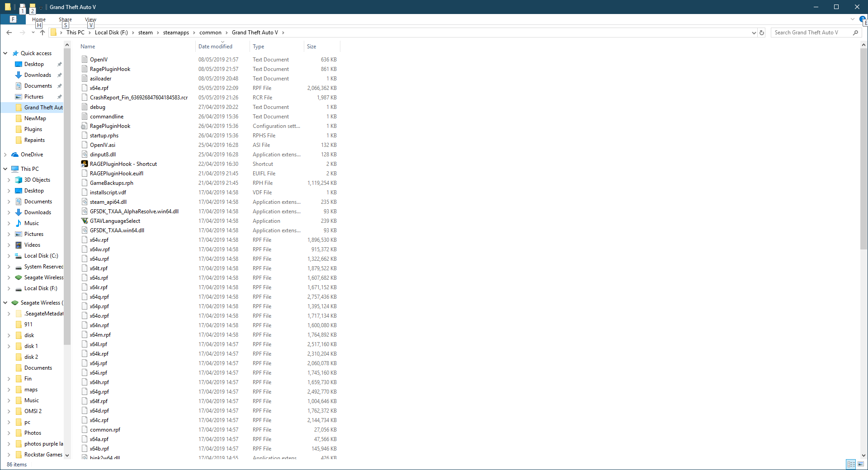Click the Back navigation arrow
Image resolution: width=868 pixels, height=470 pixels.
(9, 33)
